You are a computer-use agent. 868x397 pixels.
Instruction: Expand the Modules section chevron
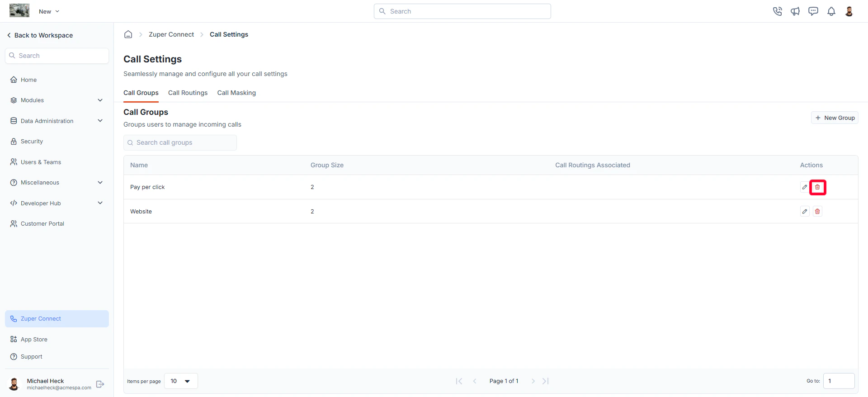point(100,100)
